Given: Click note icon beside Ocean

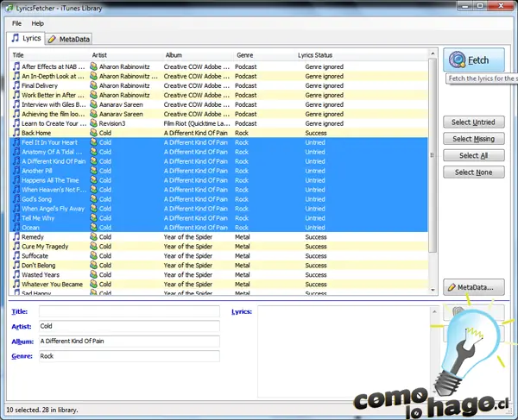Looking at the screenshot, I should [x=16, y=227].
